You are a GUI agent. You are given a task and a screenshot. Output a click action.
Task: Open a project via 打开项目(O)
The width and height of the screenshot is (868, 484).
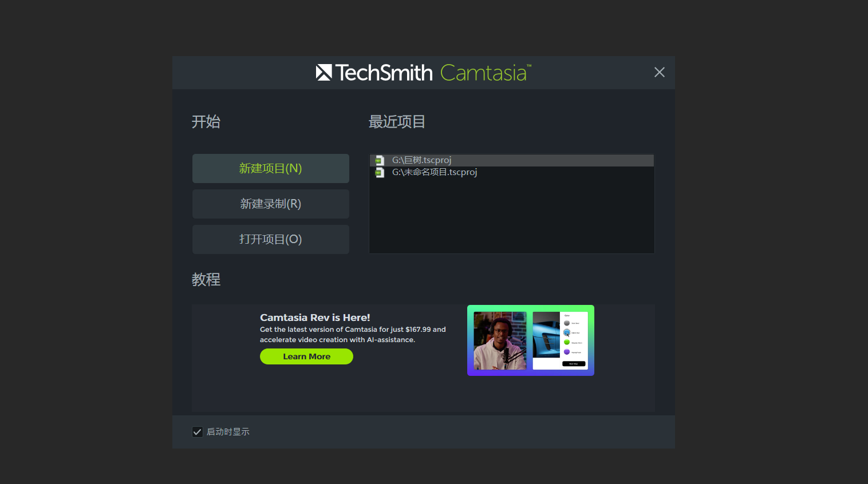point(271,239)
